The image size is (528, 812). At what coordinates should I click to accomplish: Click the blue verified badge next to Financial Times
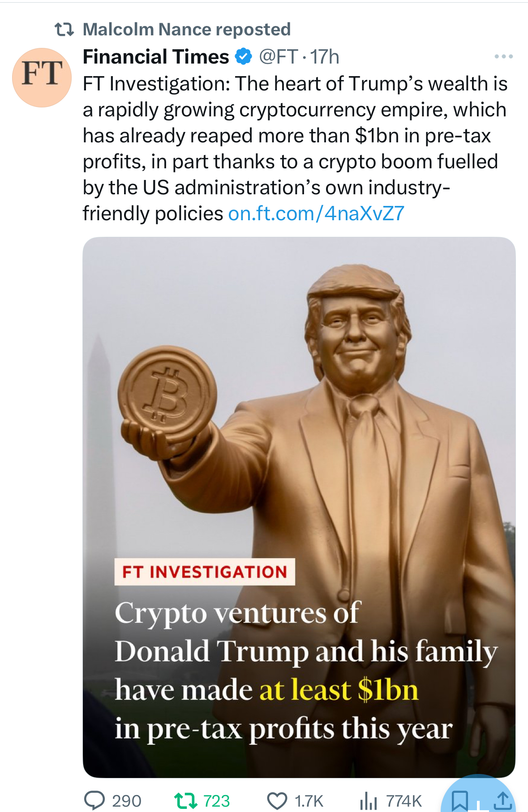244,57
